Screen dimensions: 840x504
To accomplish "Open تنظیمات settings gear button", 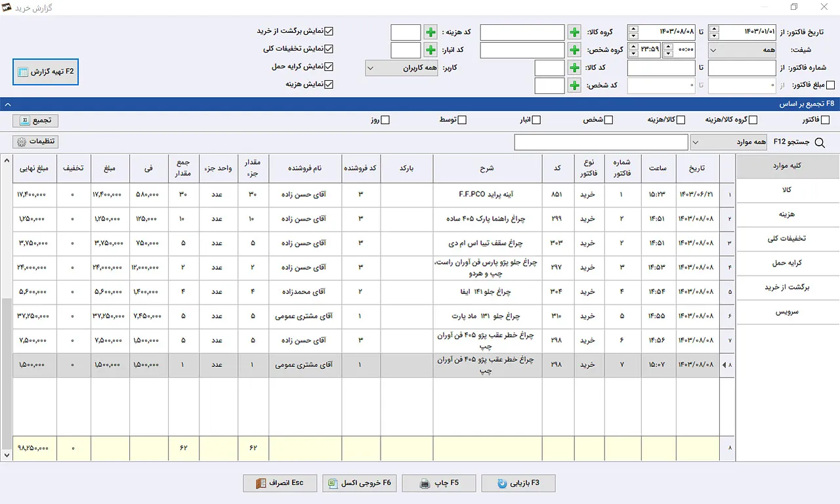I will click(x=35, y=142).
